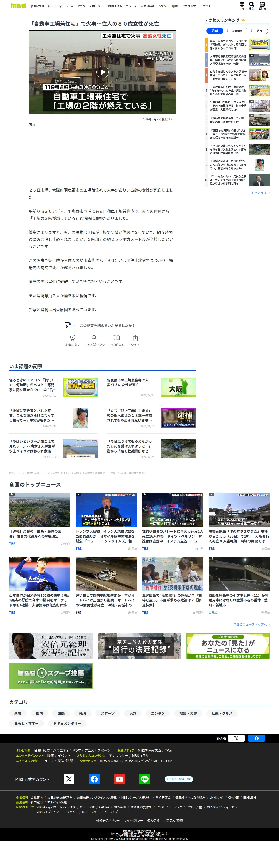Open the 安倍元総理 銃撃の記憶 banner
This screenshot has width=279, height=868.
coord(51,646)
